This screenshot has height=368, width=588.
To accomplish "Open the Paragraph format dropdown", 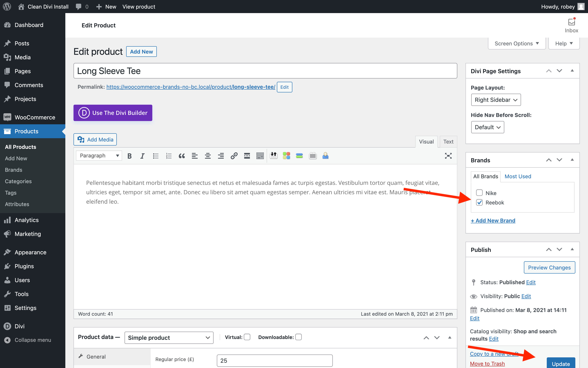I will pyautogui.click(x=99, y=156).
